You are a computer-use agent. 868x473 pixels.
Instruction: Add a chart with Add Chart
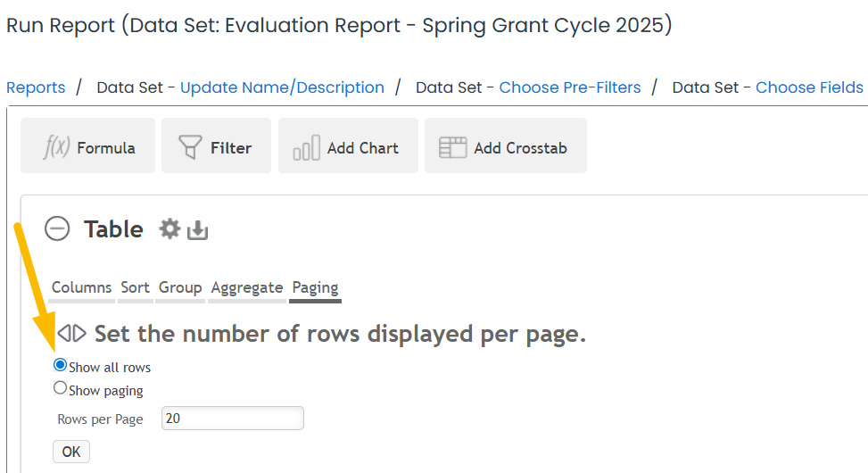(x=348, y=145)
